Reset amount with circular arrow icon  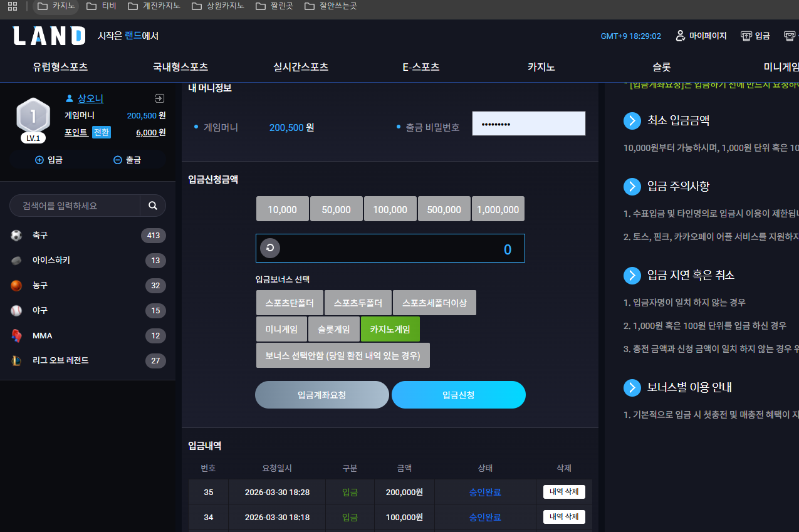tap(270, 248)
